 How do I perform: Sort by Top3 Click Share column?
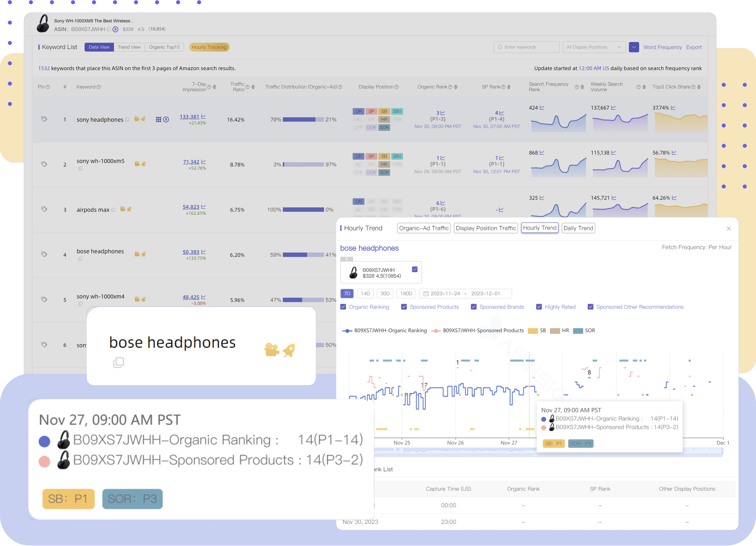[x=699, y=87]
